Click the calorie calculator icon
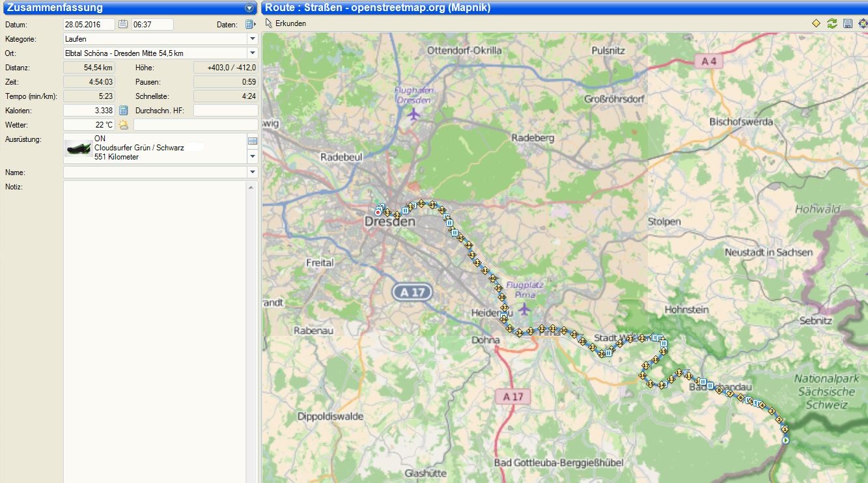868x483 pixels. (x=123, y=111)
